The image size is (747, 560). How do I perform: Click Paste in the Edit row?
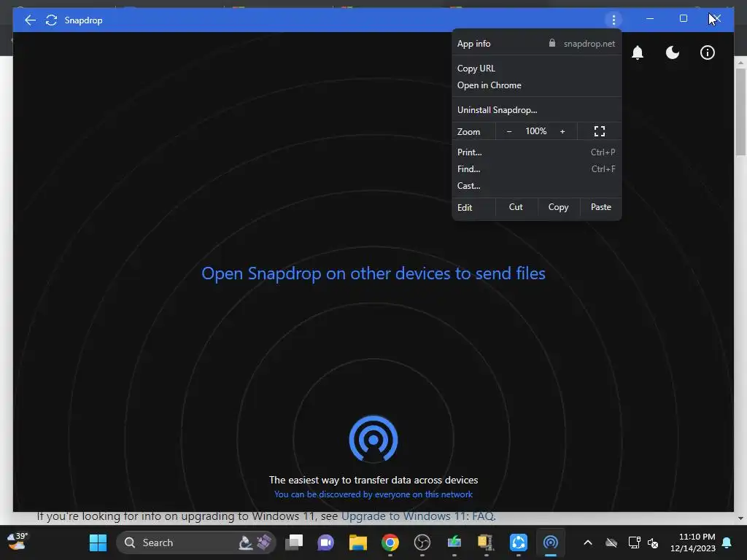click(x=601, y=207)
